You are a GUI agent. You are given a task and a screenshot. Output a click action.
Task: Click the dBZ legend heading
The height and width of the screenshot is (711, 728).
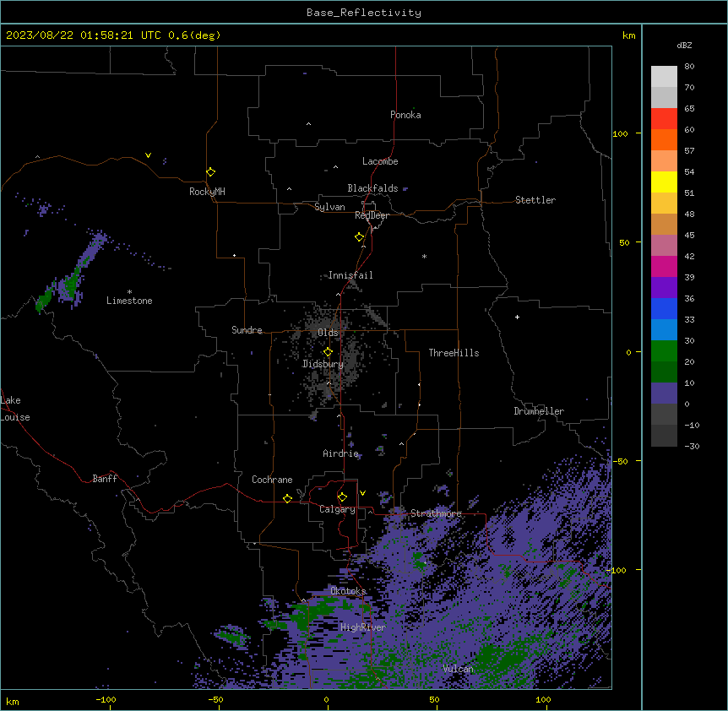[684, 45]
